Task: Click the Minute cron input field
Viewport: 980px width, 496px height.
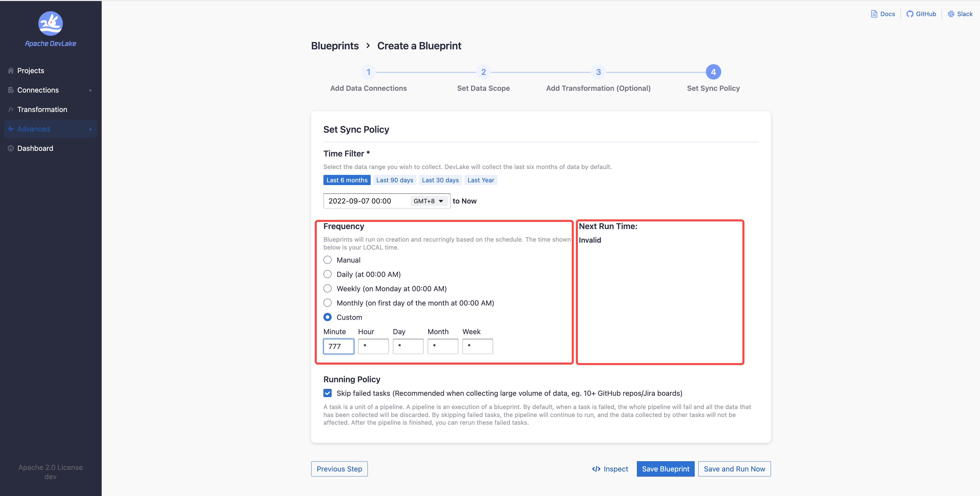Action: tap(339, 346)
